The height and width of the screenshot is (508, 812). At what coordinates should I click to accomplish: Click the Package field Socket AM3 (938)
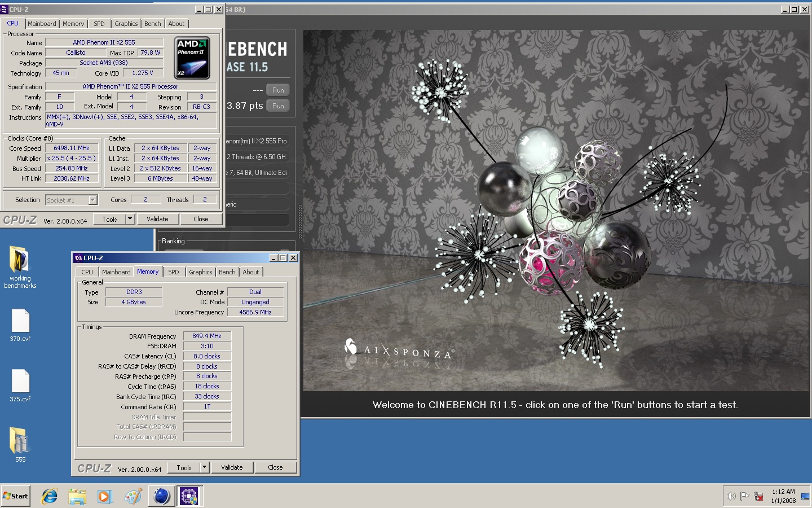[104, 63]
